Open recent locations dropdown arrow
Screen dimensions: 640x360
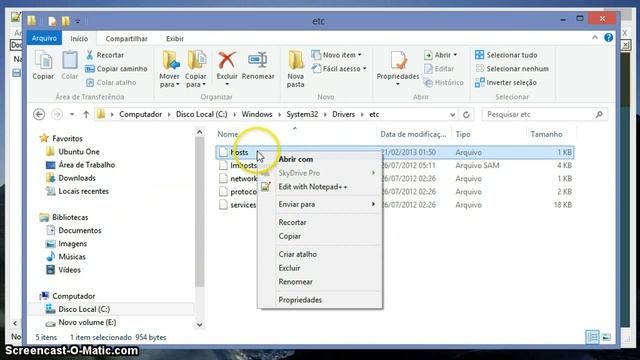click(72, 114)
